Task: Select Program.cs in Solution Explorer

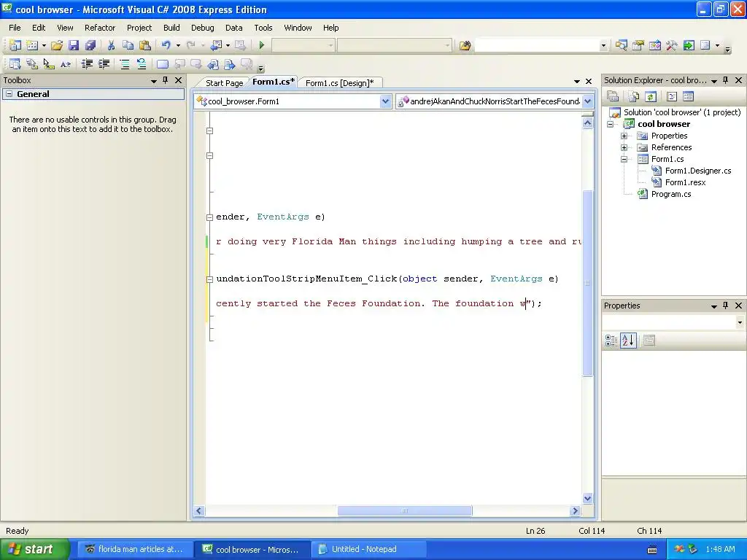Action: (671, 194)
